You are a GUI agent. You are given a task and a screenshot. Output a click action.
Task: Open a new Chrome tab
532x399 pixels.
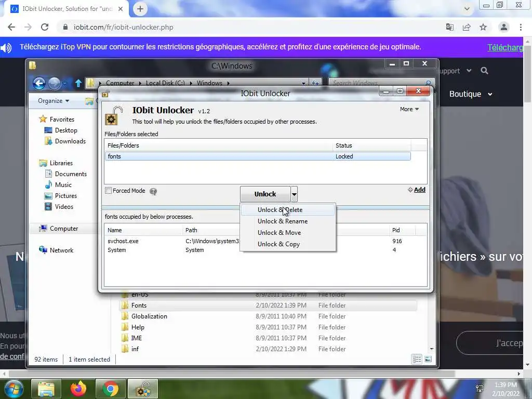pos(140,9)
